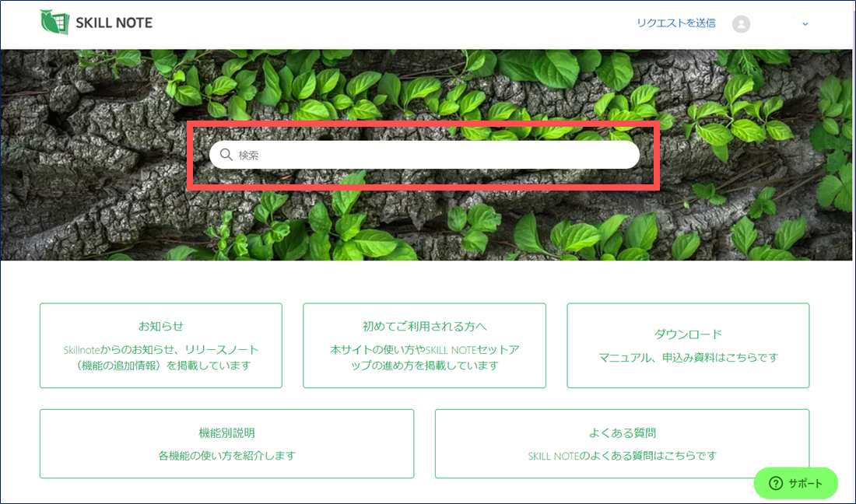This screenshot has height=504, width=856.
Task: Click the お知らせ title text
Action: point(161,327)
